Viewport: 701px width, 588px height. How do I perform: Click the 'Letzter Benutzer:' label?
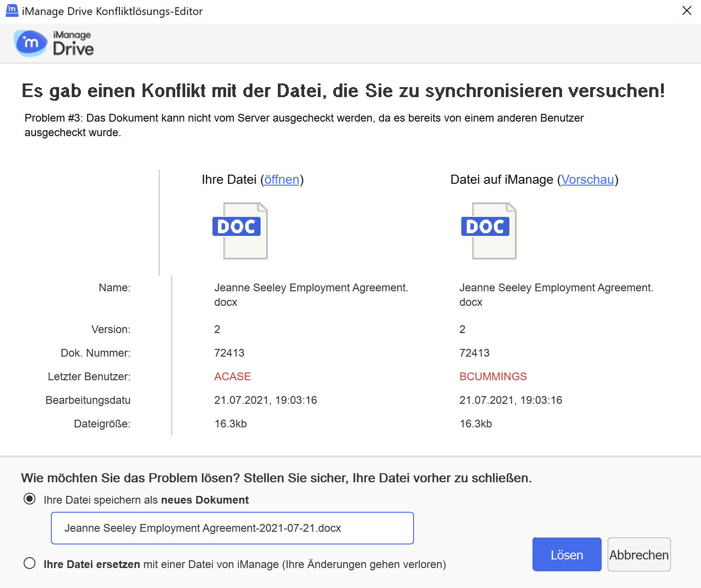(89, 377)
